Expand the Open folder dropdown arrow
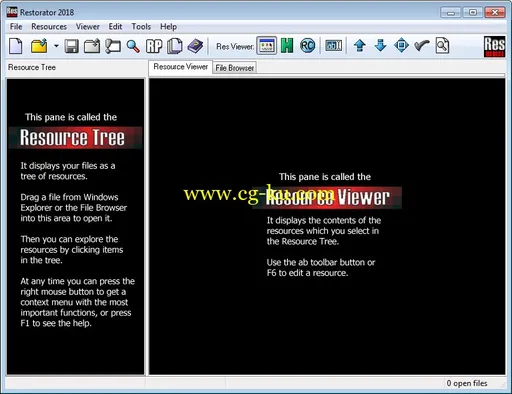Viewport: 512px width, 394px height. [56, 46]
